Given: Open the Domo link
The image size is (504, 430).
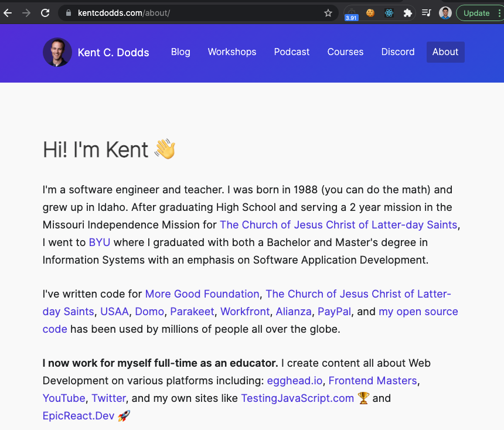Looking at the screenshot, I should (149, 312).
